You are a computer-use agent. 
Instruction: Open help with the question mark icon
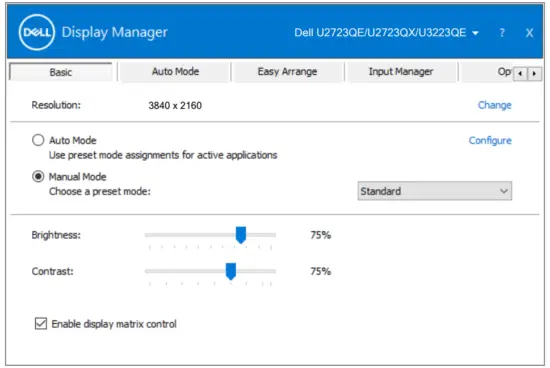pyautogui.click(x=502, y=33)
